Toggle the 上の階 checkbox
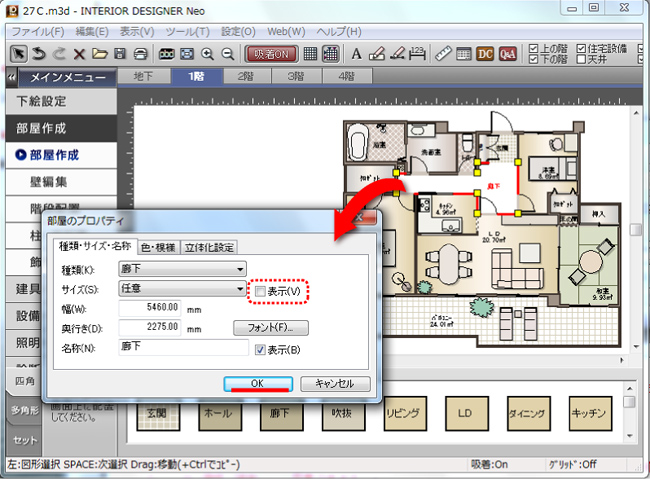Viewport: 650px width, 479px height. click(532, 48)
